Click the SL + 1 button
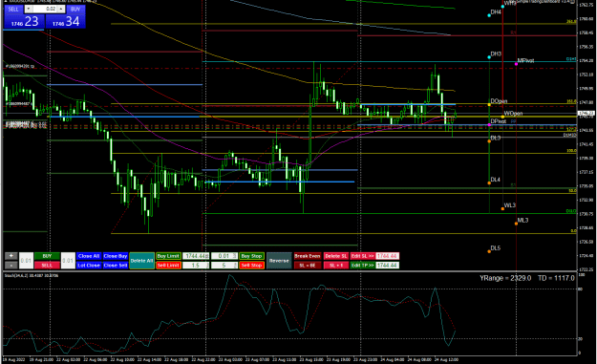This screenshot has width=597, height=364. point(336,265)
